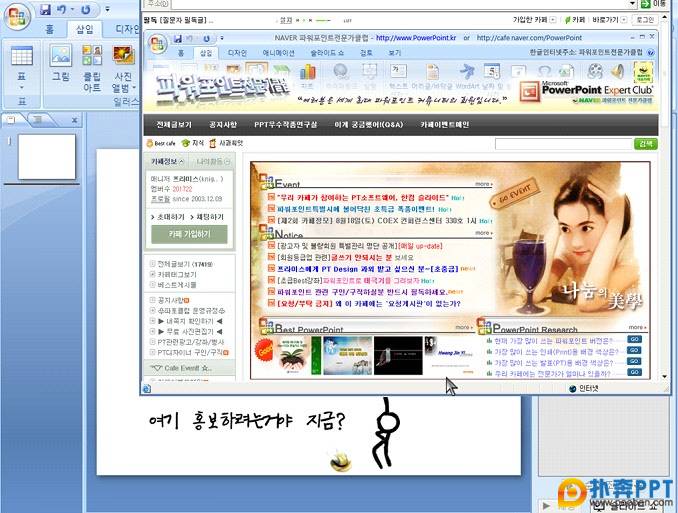678x513 pixels.
Task: Select the 삽입 ribbon tab in PowerPoint
Action: click(84, 29)
